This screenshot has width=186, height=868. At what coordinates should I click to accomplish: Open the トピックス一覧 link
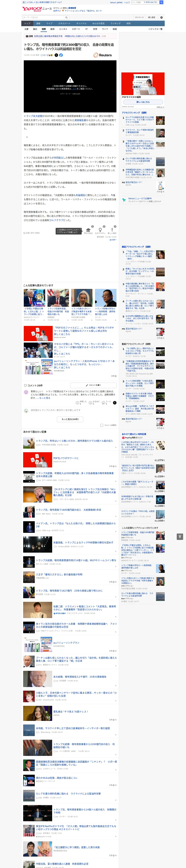tap(155, 29)
